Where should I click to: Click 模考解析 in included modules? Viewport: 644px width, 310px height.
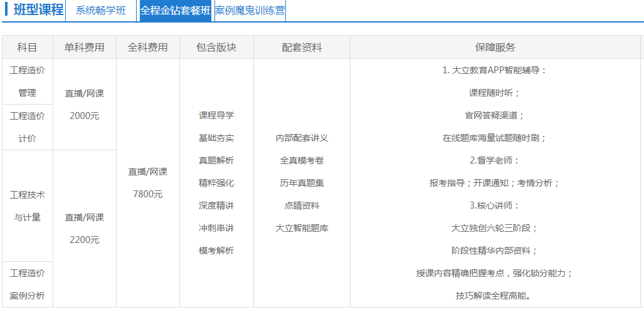pyautogui.click(x=216, y=251)
